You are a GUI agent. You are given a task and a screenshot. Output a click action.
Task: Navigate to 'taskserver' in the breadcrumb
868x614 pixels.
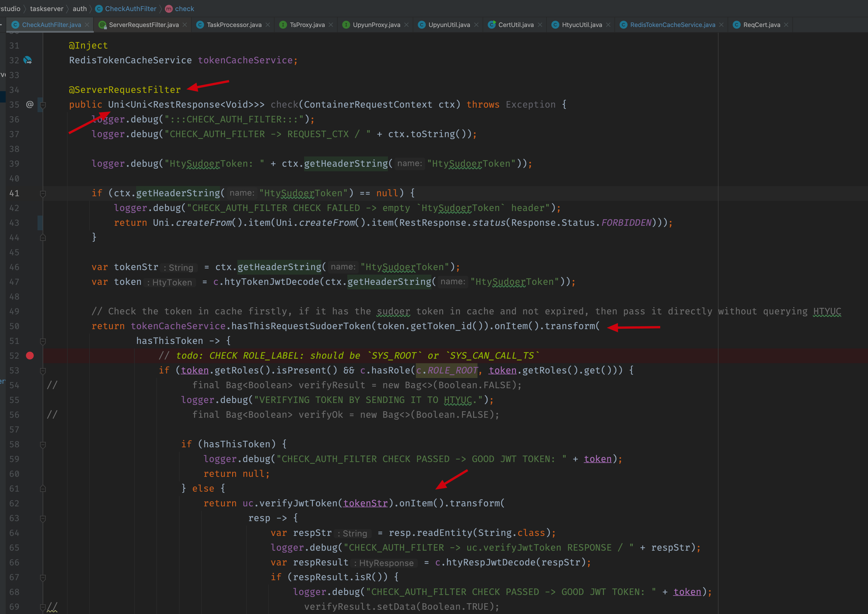point(47,9)
